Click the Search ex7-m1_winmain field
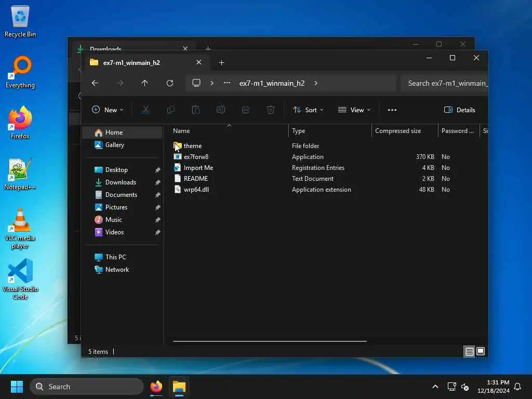 [x=445, y=84]
